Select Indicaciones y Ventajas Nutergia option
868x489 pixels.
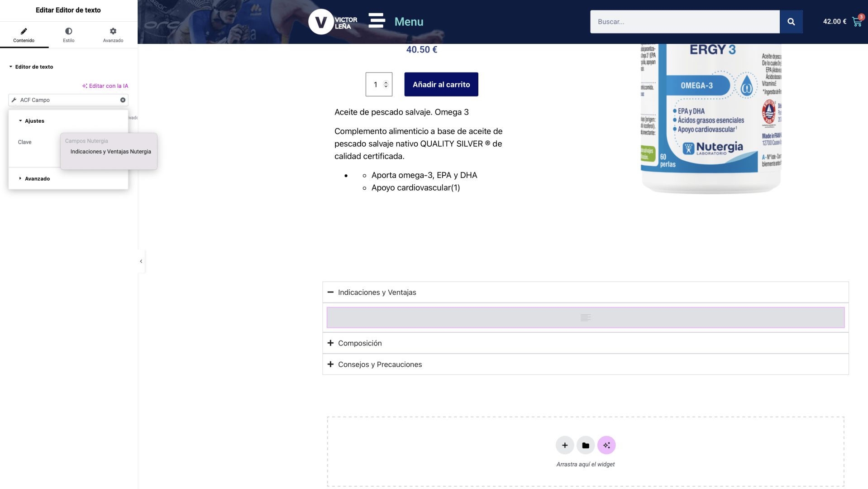click(110, 152)
